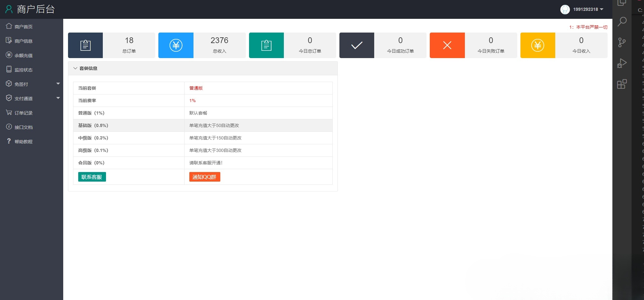Click the Source Control branch icon

622,42
